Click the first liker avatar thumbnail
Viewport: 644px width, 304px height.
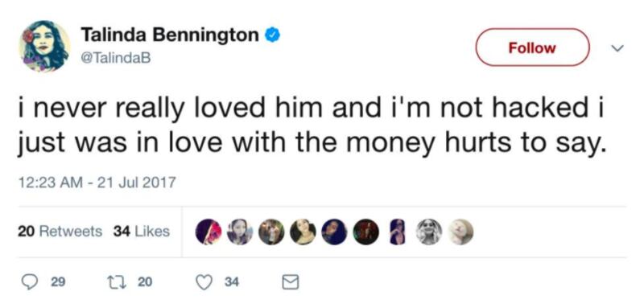[208, 232]
